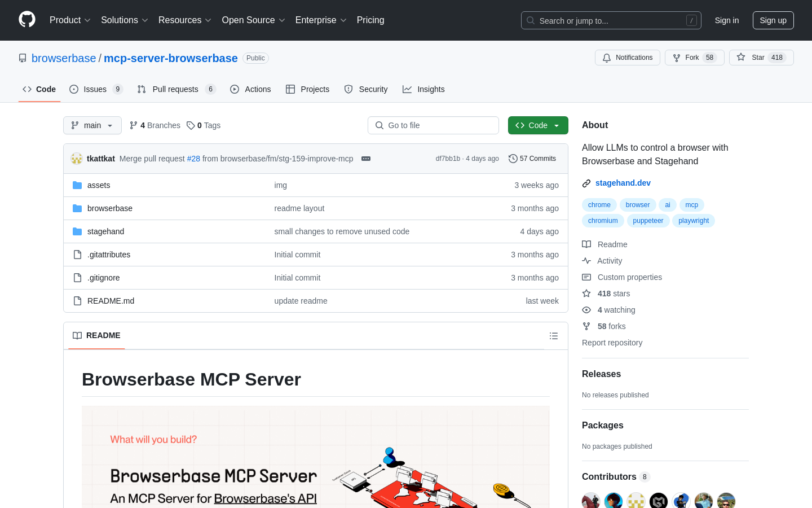Open the assets folder
The height and width of the screenshot is (508, 812).
pyautogui.click(x=99, y=185)
